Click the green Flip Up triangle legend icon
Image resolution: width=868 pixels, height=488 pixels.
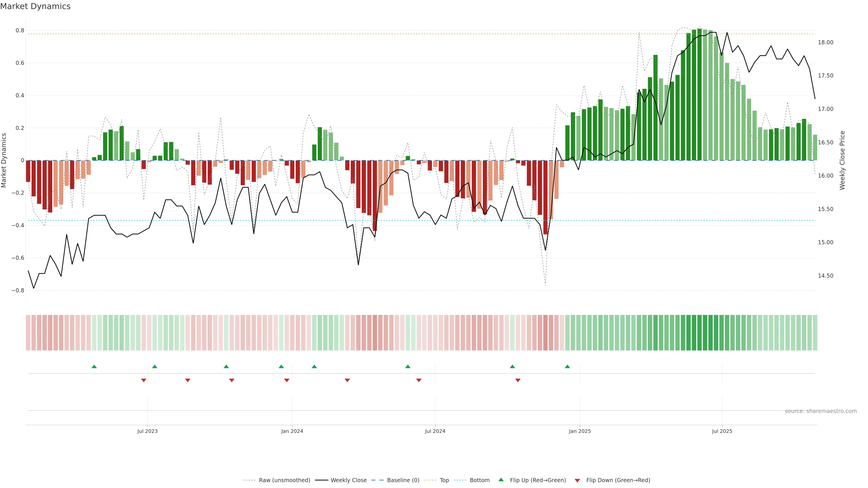pyautogui.click(x=501, y=480)
